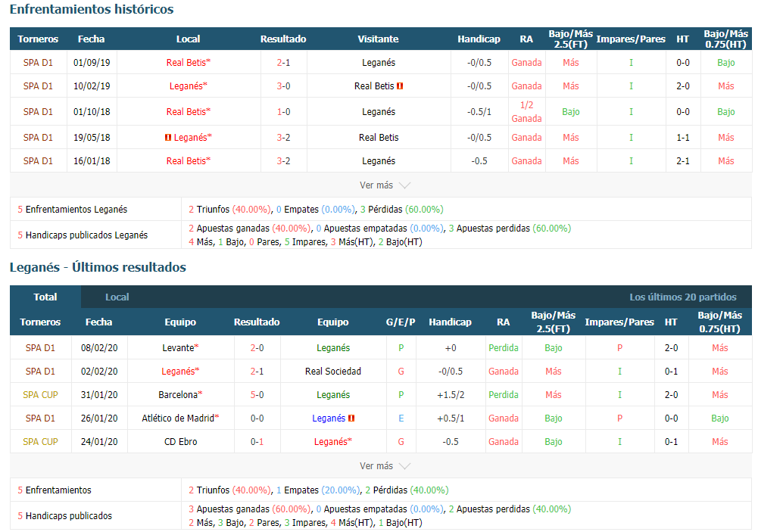
Task: Click Fecha header in Leganés results table
Action: point(99,322)
